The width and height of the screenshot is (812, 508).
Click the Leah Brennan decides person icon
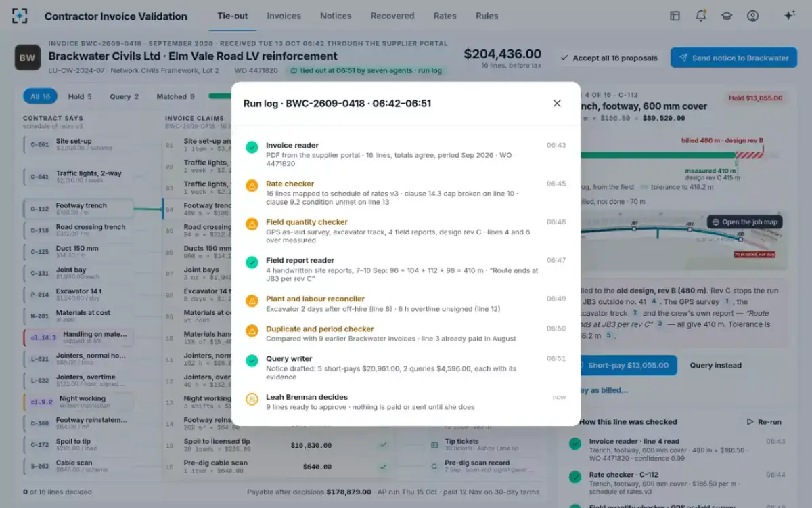[x=252, y=399]
